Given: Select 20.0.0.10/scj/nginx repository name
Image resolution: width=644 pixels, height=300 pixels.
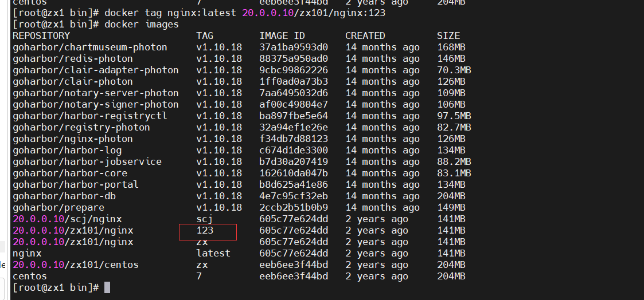Looking at the screenshot, I should 67,219.
